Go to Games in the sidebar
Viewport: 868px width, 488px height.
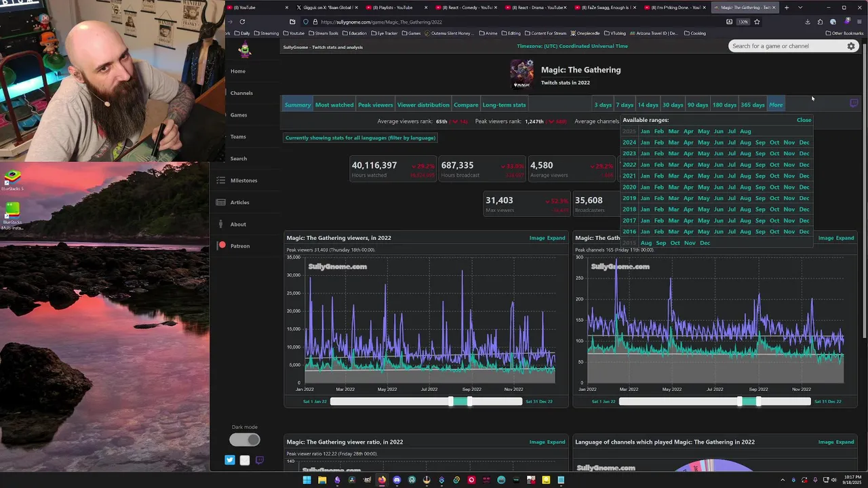[x=239, y=115]
